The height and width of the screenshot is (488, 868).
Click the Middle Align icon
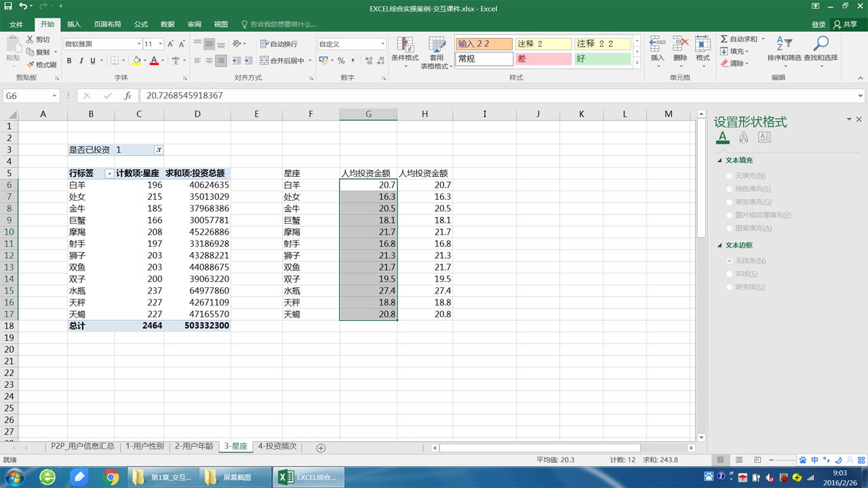210,44
